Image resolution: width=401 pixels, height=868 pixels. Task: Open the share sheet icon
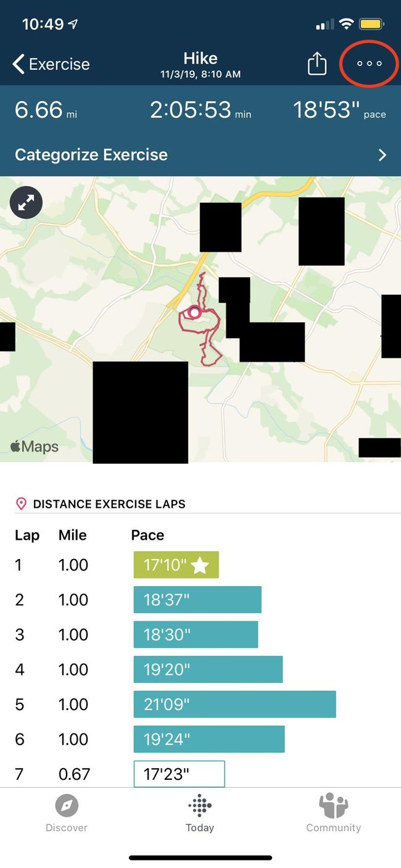[316, 63]
